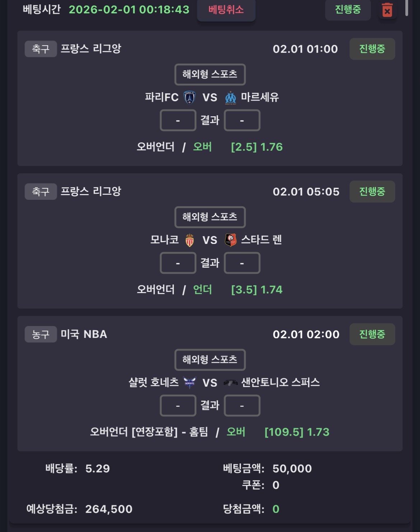Screen dimensions: 420x532
Task: Click the 축구 tag on Paris FC match
Action: 41,49
